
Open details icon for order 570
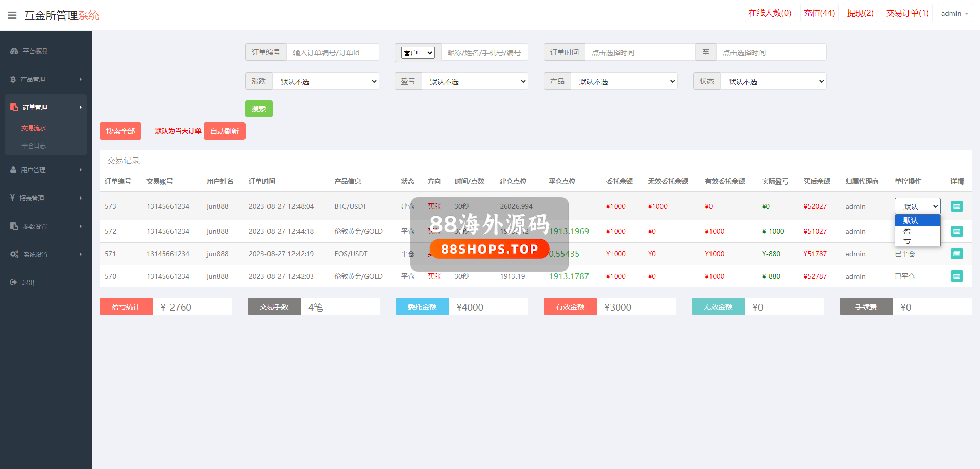(957, 276)
